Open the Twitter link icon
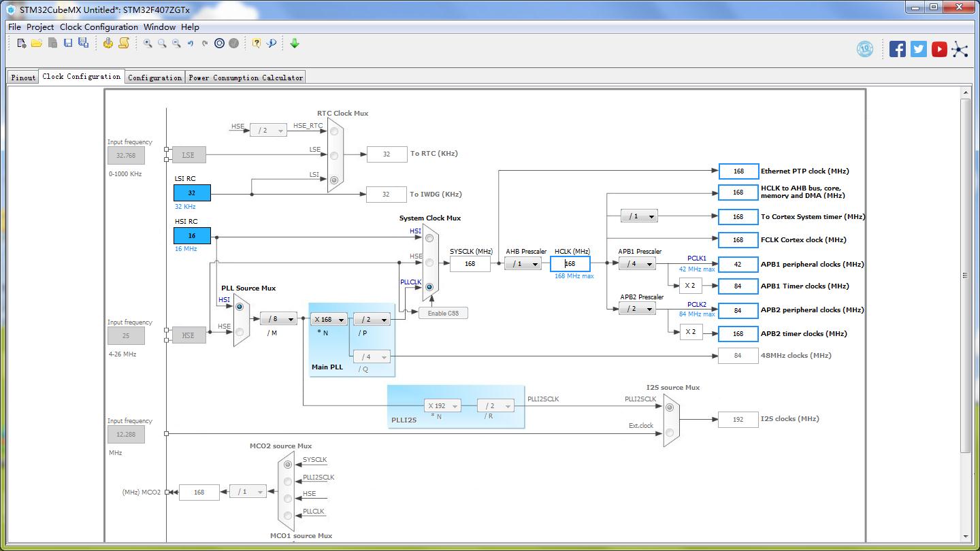The width and height of the screenshot is (980, 551). (x=919, y=49)
